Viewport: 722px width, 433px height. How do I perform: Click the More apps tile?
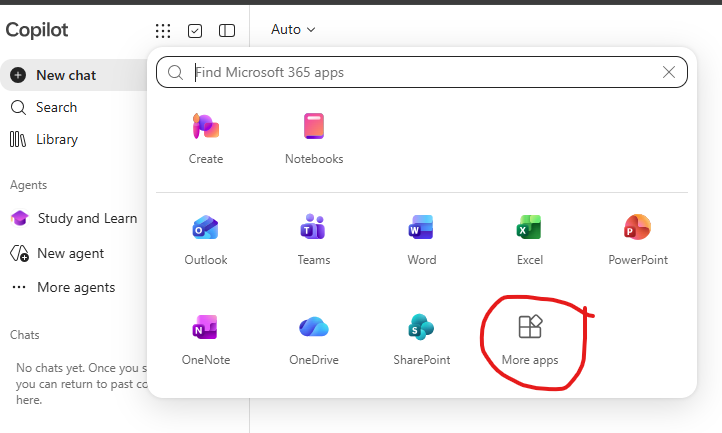(x=530, y=340)
